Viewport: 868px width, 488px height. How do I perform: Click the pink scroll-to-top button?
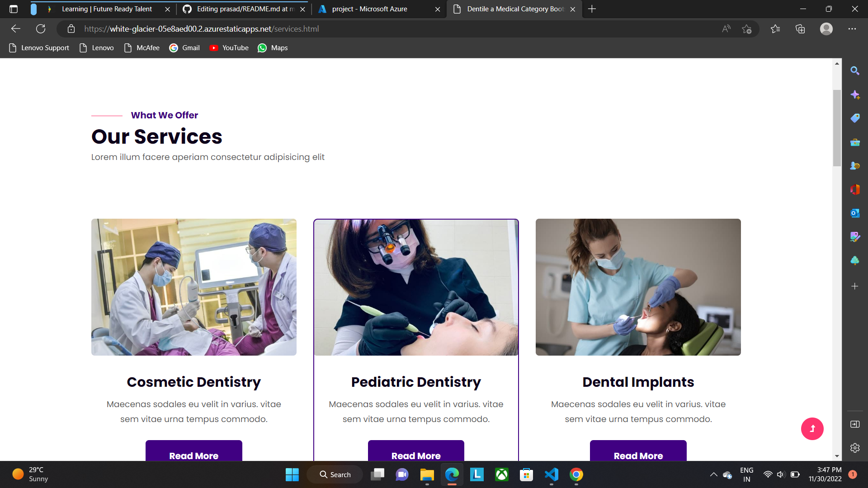[812, 429]
